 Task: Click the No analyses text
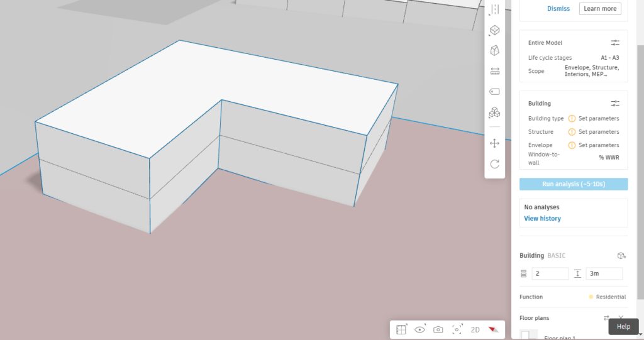click(x=541, y=207)
